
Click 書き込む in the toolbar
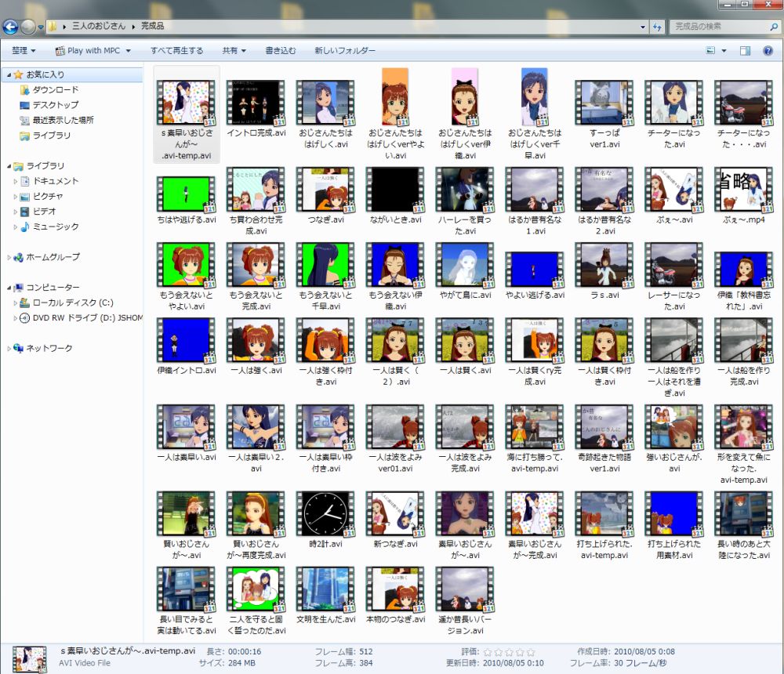[281, 50]
